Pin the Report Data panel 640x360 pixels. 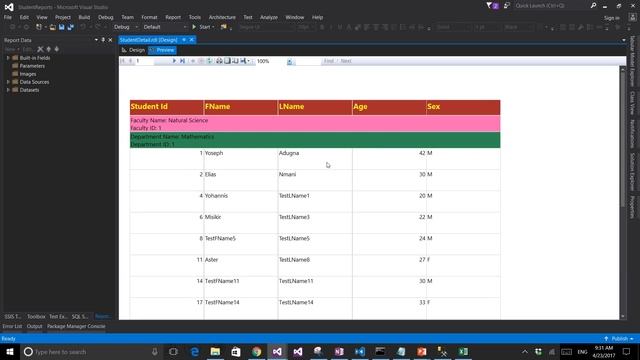(103, 40)
